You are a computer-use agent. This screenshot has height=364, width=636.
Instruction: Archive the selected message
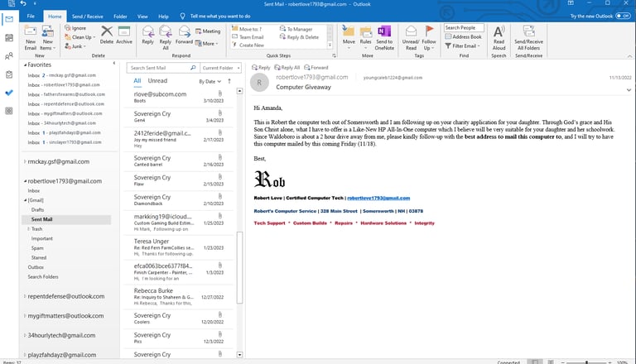[124, 35]
